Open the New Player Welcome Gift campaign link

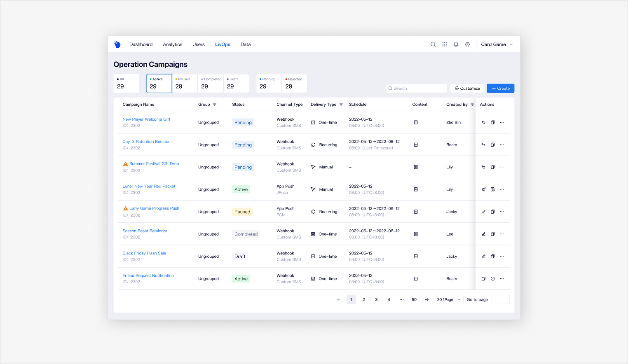tap(146, 119)
